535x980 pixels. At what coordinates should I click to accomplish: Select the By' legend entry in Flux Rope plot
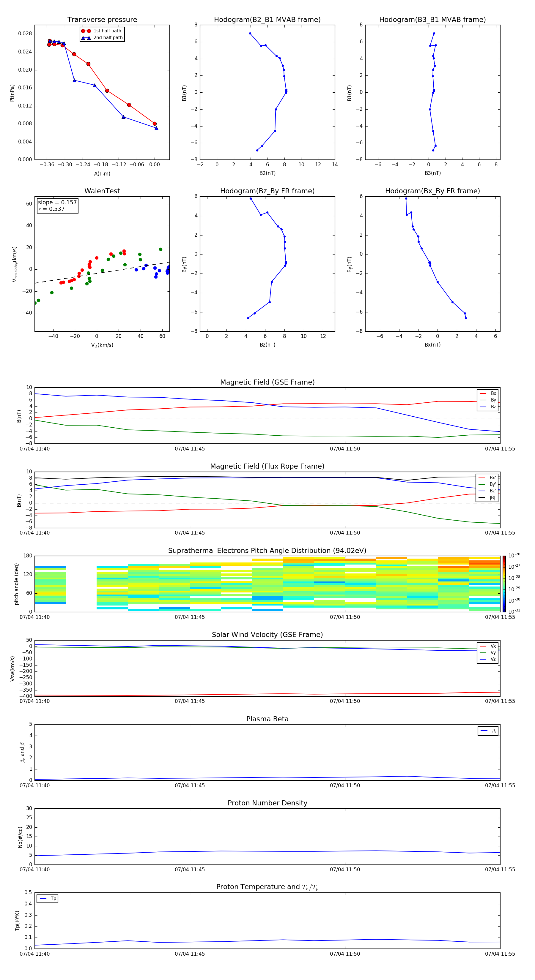pyautogui.click(x=487, y=484)
